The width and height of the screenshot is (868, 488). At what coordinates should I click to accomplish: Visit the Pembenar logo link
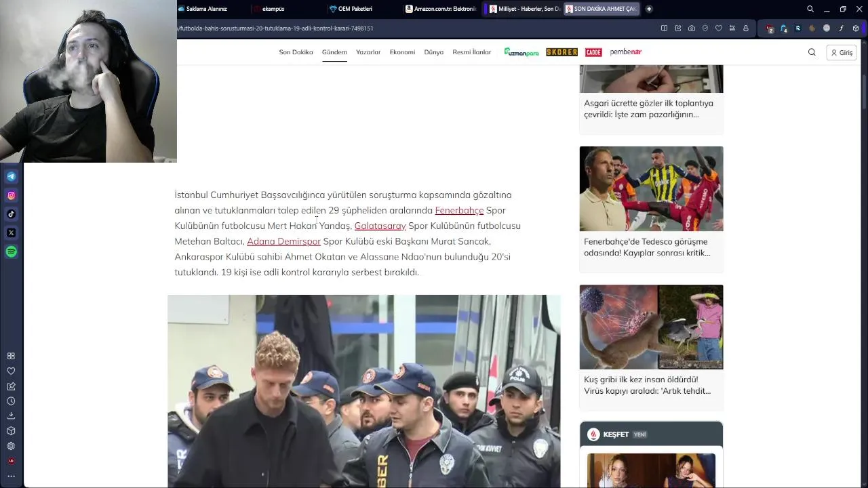[x=625, y=52]
